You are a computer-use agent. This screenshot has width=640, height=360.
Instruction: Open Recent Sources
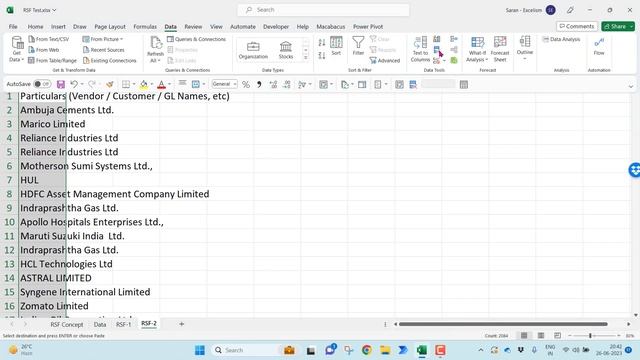(x=104, y=50)
